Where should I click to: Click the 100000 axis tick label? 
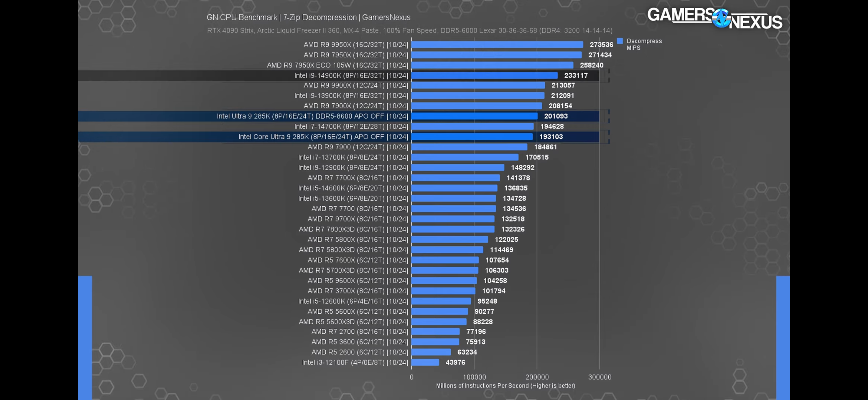pos(474,377)
